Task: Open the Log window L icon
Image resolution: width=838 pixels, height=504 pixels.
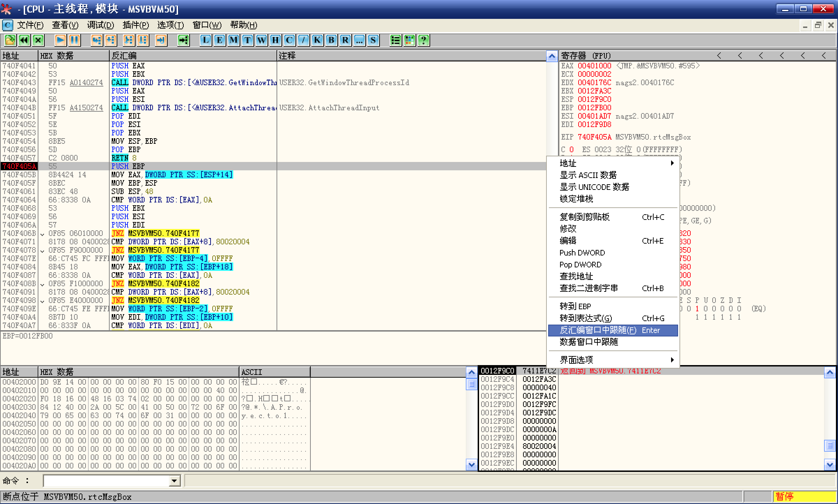Action: pos(206,40)
